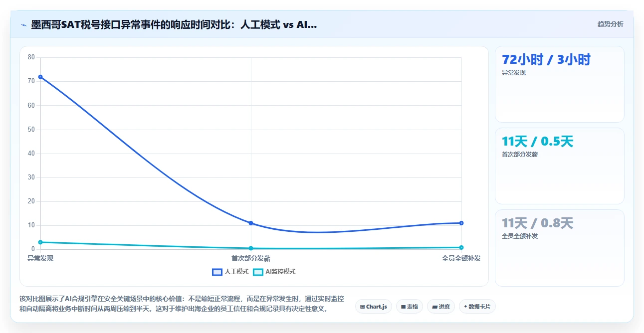Click the blue 人工模式 legend color box
644x333 pixels.
217,272
